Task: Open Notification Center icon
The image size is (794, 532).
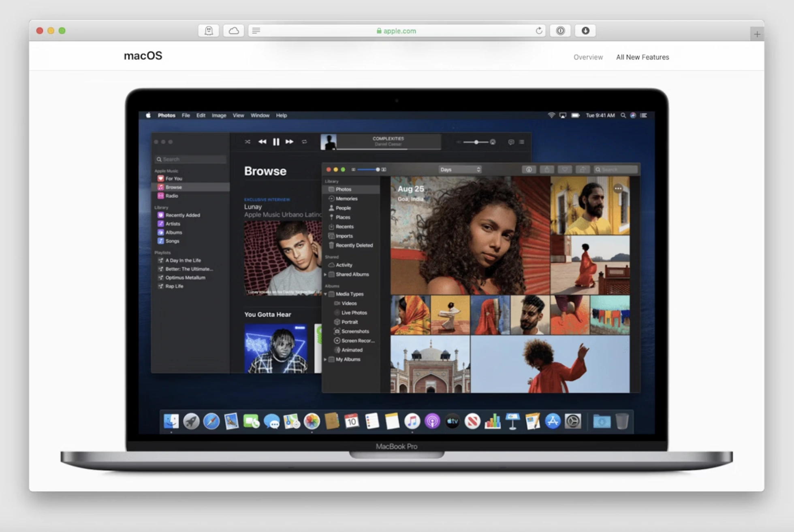Action: click(x=643, y=115)
